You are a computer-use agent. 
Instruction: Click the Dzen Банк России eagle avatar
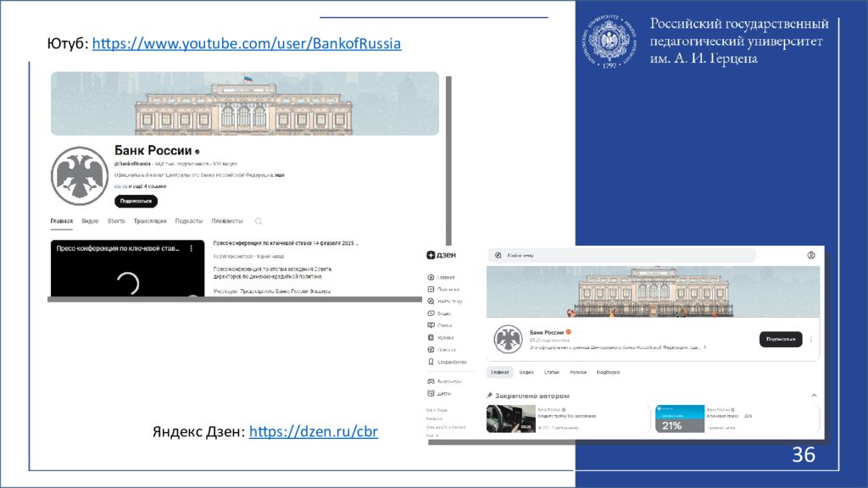[508, 339]
